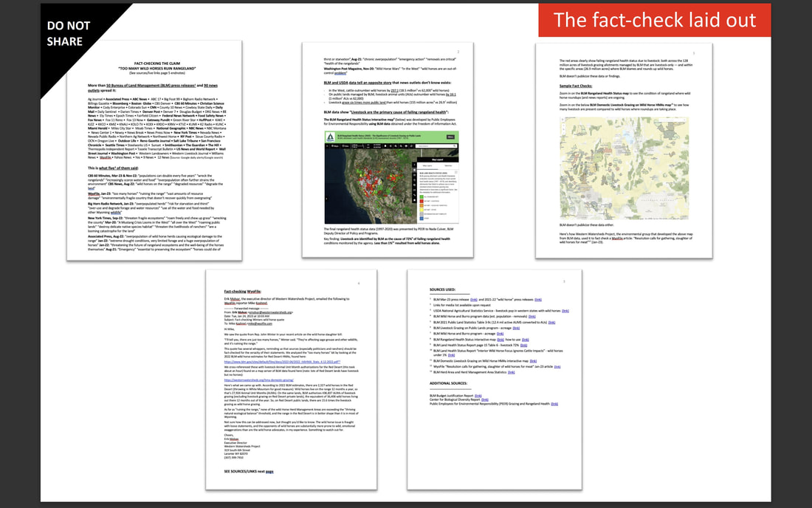
Task: Open the third page thumbnail with the yellow grazing map
Action: click(624, 151)
